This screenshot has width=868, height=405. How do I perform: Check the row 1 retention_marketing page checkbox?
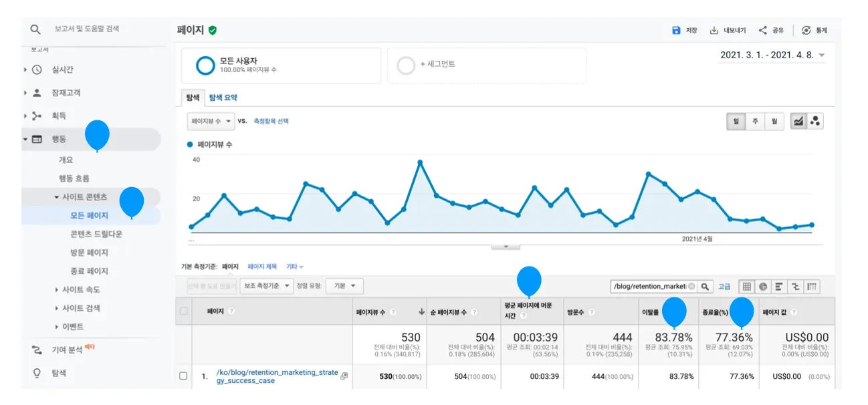[184, 376]
